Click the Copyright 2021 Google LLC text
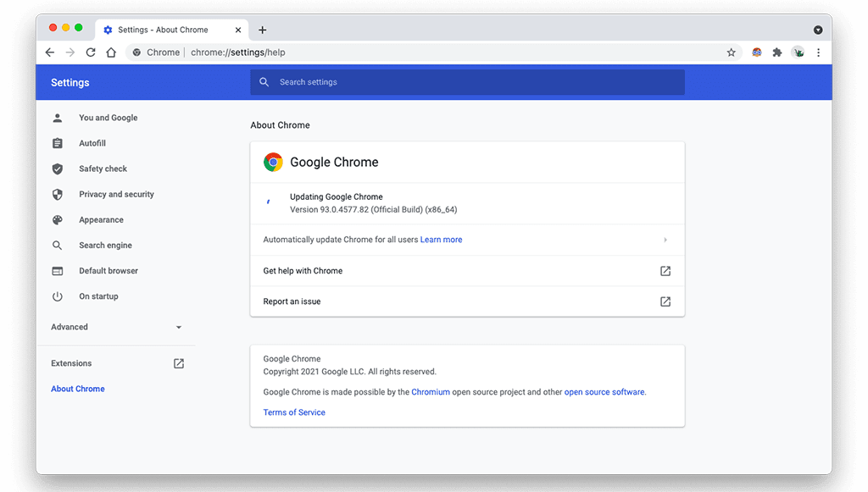The height and width of the screenshot is (492, 868). click(350, 372)
